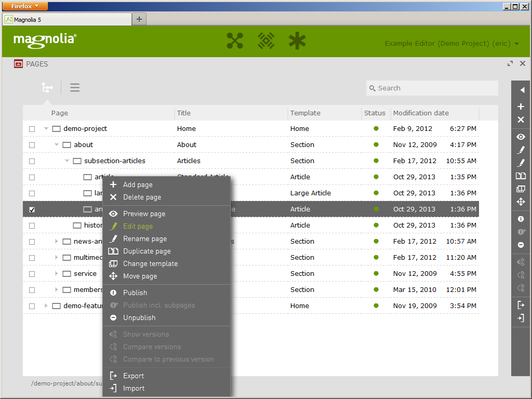532x399 pixels.
Task: Choose Rename page in context menu
Action: 166,239
